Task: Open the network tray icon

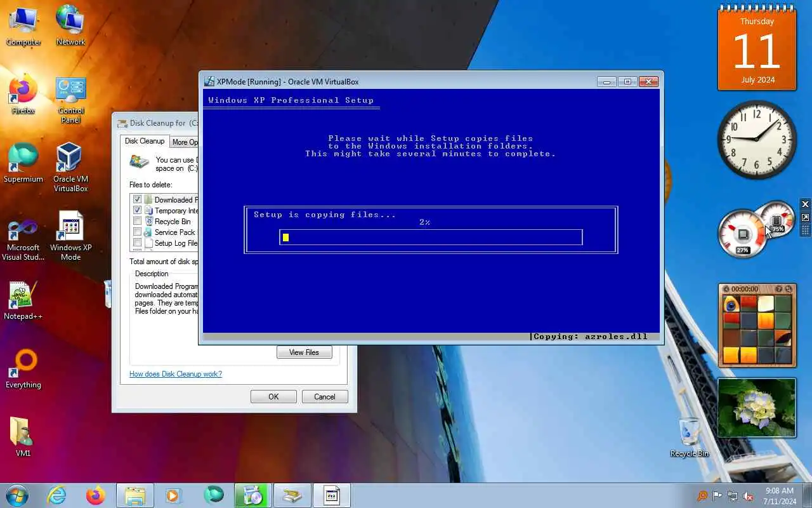Action: click(733, 496)
